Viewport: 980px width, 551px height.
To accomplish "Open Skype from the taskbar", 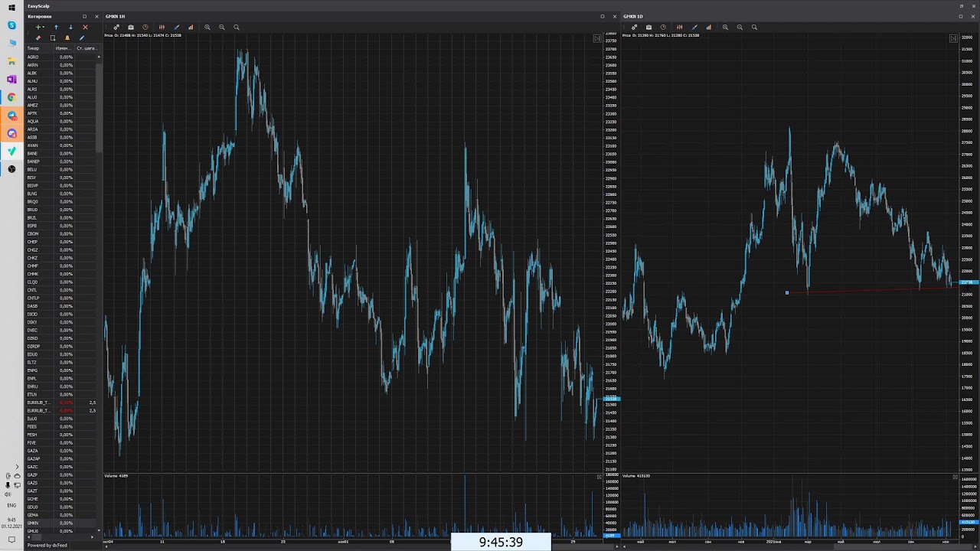I will click(11, 25).
